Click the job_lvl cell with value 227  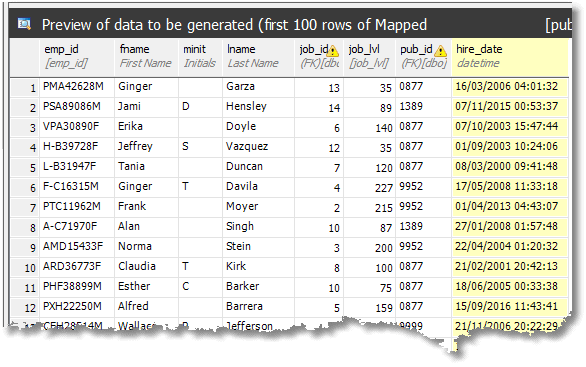pyautogui.click(x=370, y=188)
